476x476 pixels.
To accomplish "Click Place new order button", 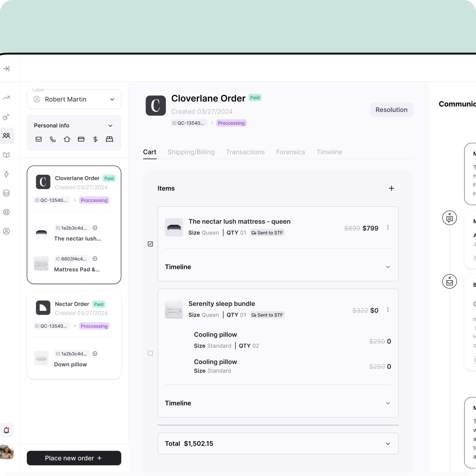I will click(x=74, y=458).
